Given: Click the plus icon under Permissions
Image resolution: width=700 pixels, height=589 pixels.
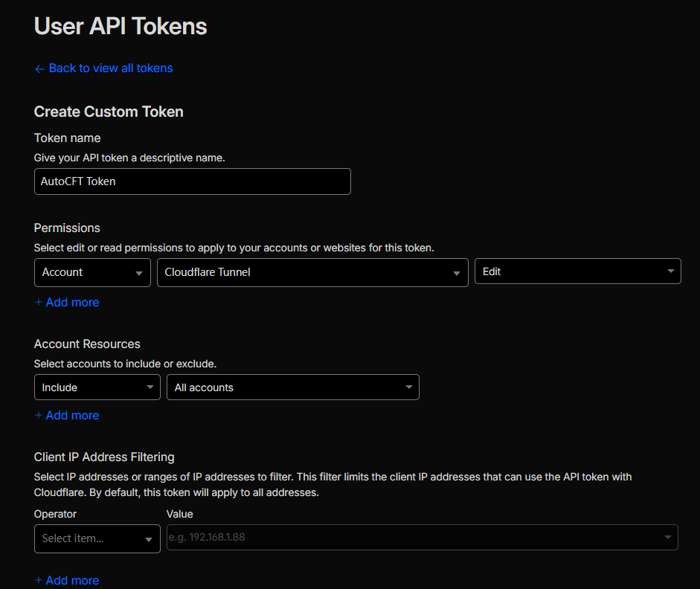Looking at the screenshot, I should pos(39,303).
